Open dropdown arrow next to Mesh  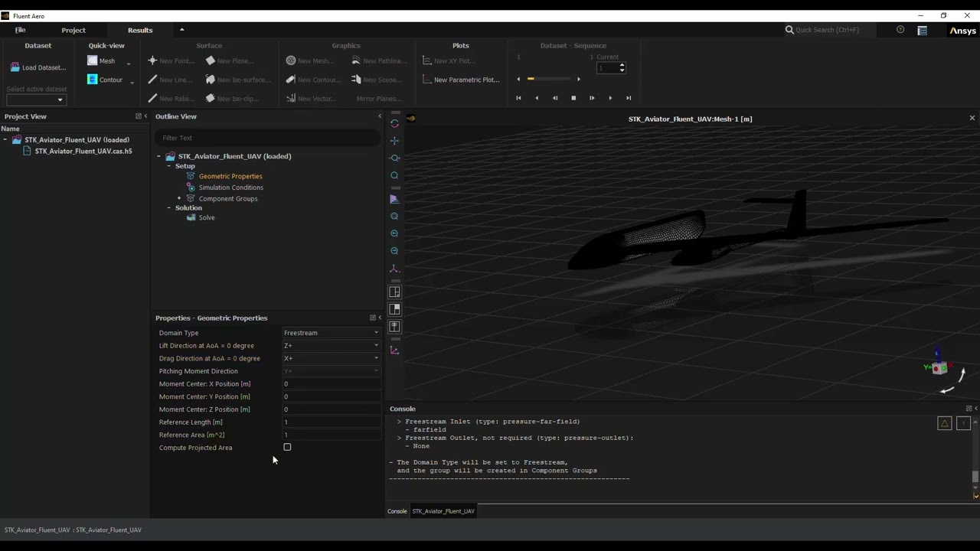[x=129, y=63]
